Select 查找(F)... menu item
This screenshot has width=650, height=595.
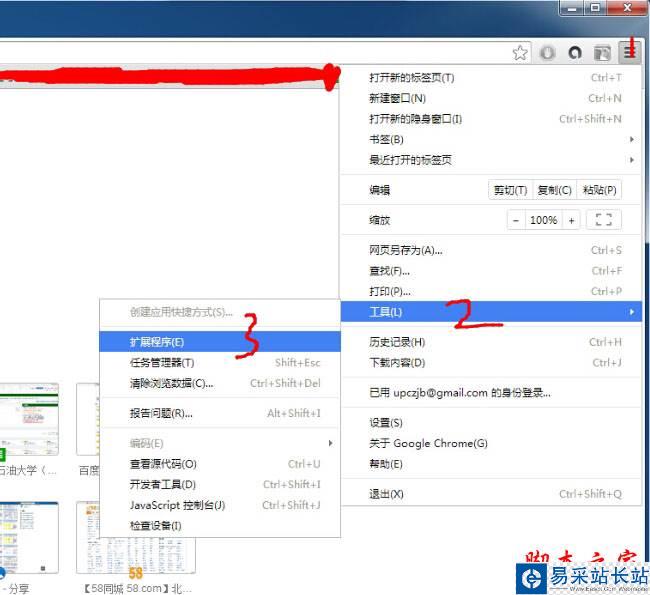click(491, 271)
